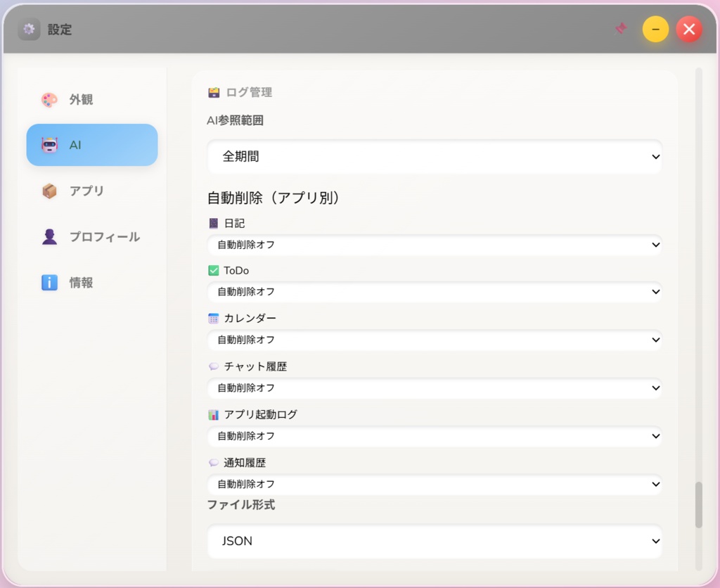
Task: Click the AI robot icon in sidebar
Action: coord(49,144)
